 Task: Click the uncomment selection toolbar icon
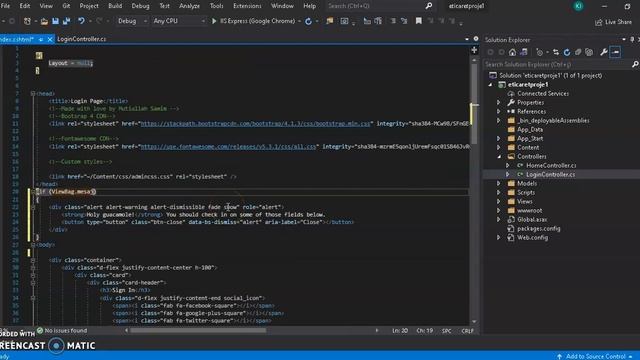404,21
